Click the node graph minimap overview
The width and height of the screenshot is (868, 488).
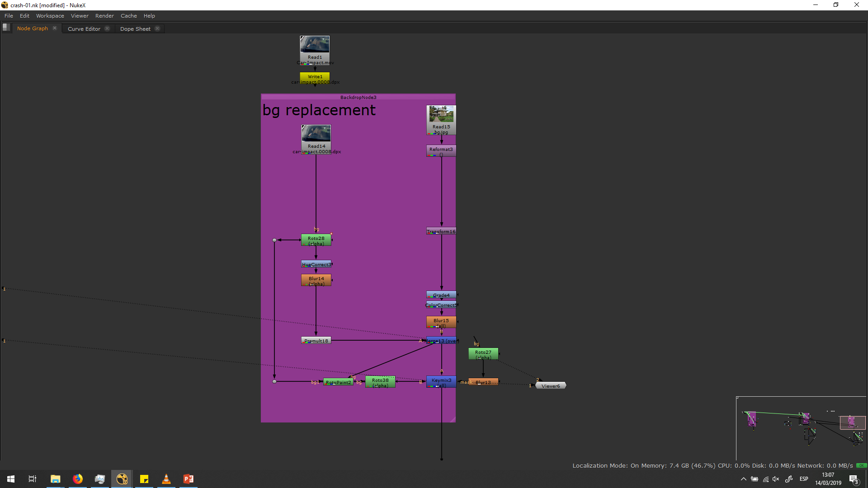point(801,428)
